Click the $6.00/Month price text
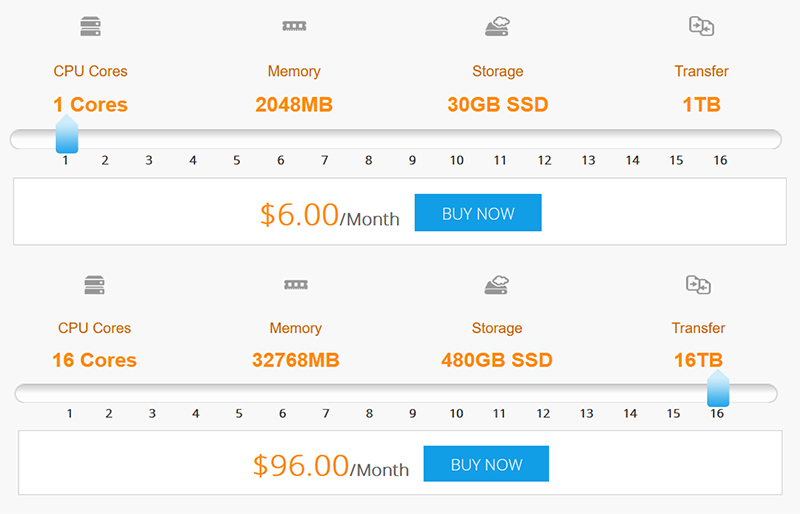The height and width of the screenshot is (514, 800). pos(329,215)
